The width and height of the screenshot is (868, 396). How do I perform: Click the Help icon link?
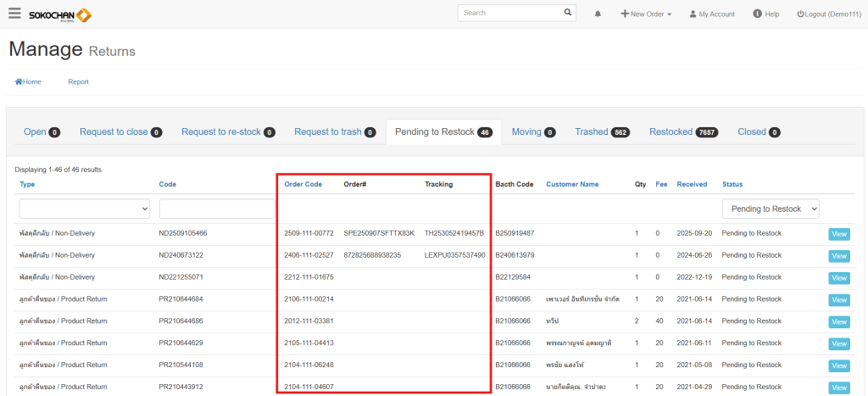(765, 14)
